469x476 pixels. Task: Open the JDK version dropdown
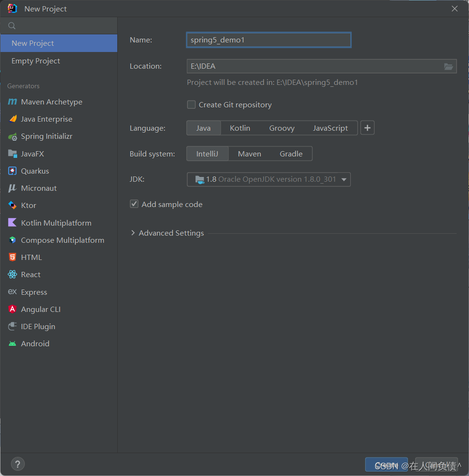point(269,179)
